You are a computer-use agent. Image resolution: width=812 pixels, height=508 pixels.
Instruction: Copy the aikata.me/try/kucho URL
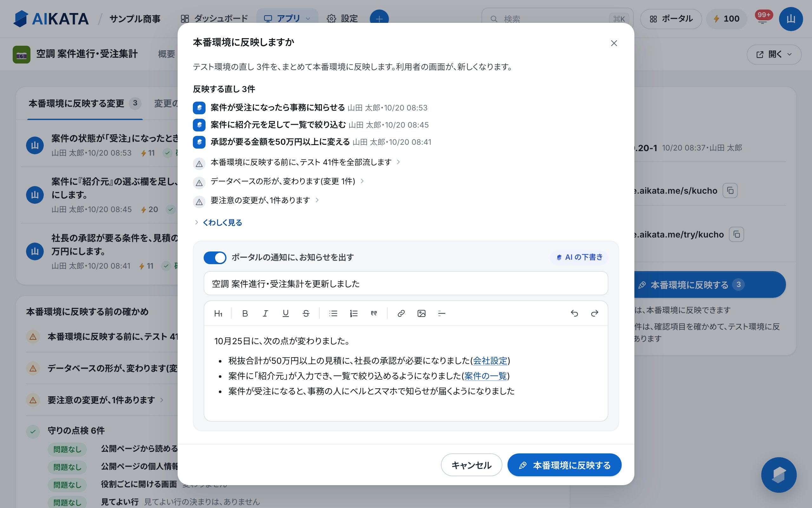(737, 235)
